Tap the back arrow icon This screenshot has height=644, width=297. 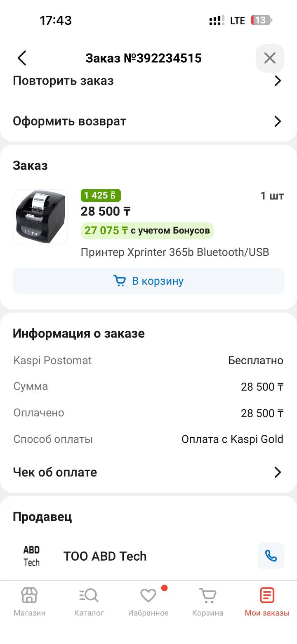22,58
